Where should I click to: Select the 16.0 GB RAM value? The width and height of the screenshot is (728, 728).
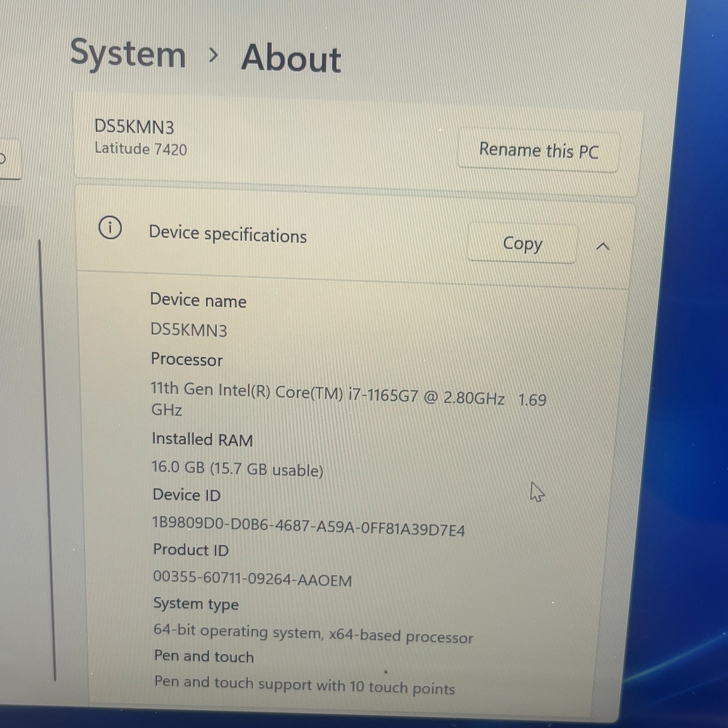tap(237, 468)
